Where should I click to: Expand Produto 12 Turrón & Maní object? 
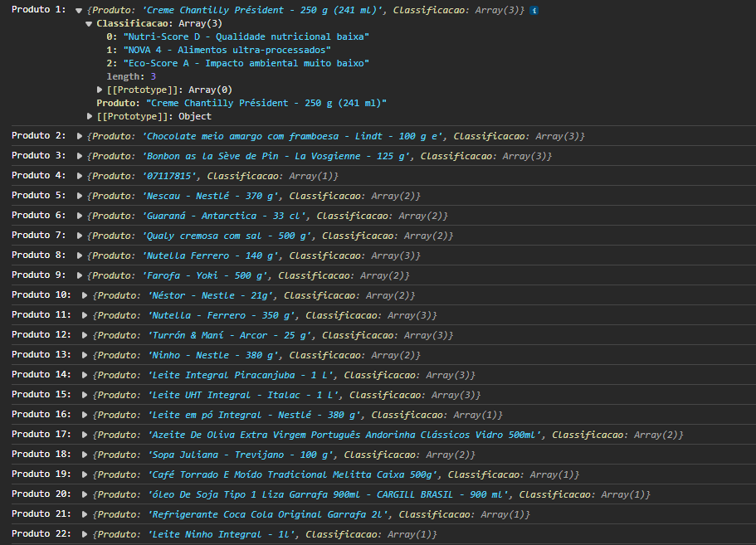(85, 335)
